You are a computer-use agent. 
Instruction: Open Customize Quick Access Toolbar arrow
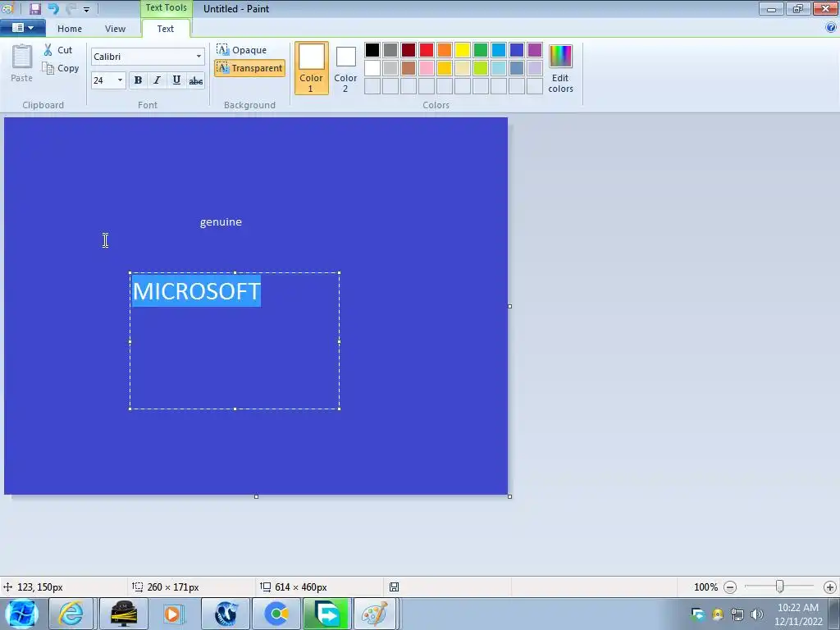(86, 9)
